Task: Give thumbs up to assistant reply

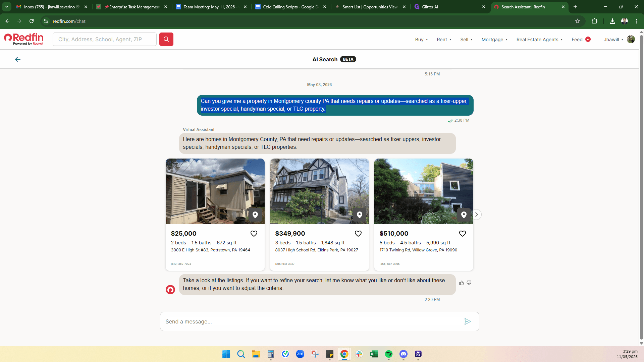Action: tap(462, 283)
